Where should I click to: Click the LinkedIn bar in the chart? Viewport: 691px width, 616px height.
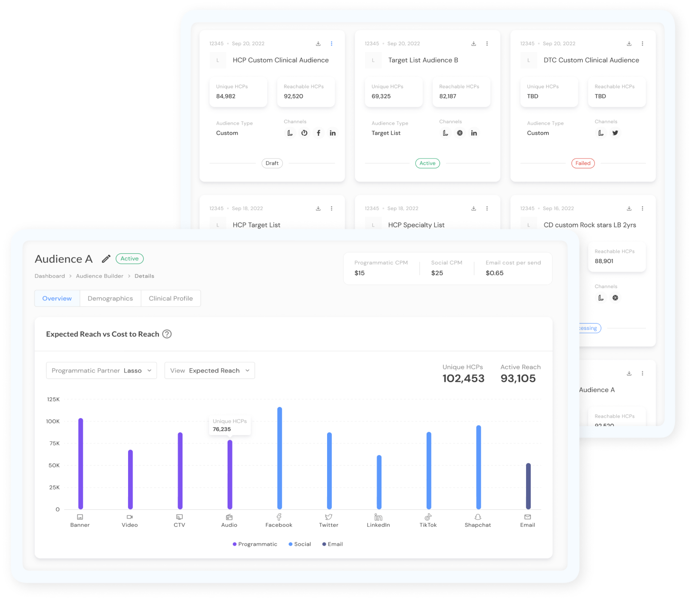(x=379, y=482)
